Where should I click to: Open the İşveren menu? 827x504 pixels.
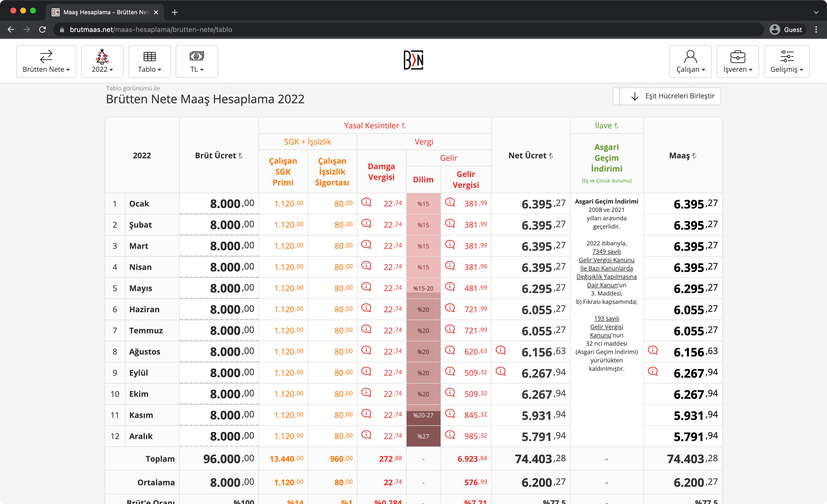point(737,61)
